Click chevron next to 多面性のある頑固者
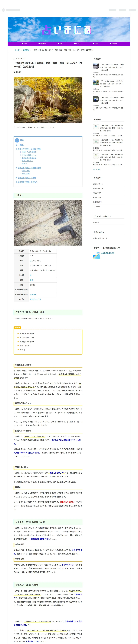 click(x=21, y=152)
